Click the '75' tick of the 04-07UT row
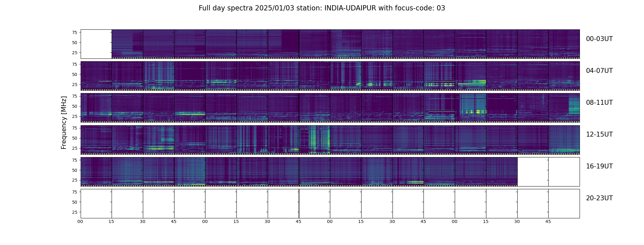This screenshot has width=644, height=245. (x=75, y=64)
